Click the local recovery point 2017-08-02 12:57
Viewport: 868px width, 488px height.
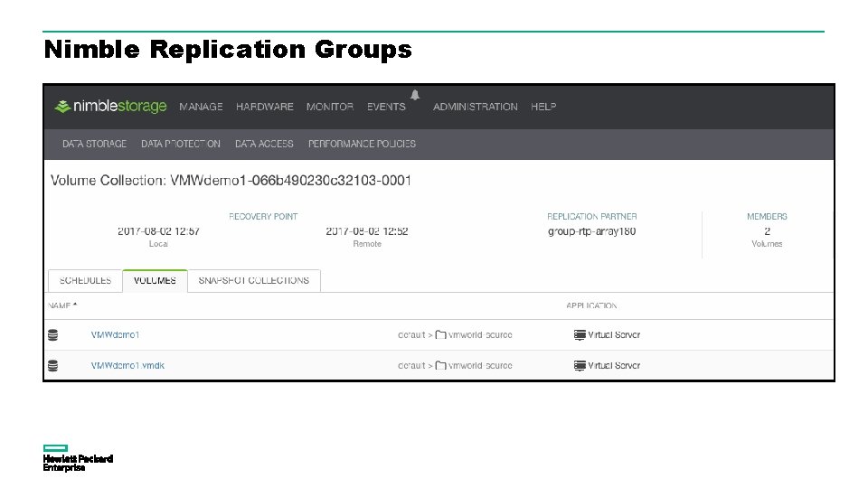(x=158, y=231)
